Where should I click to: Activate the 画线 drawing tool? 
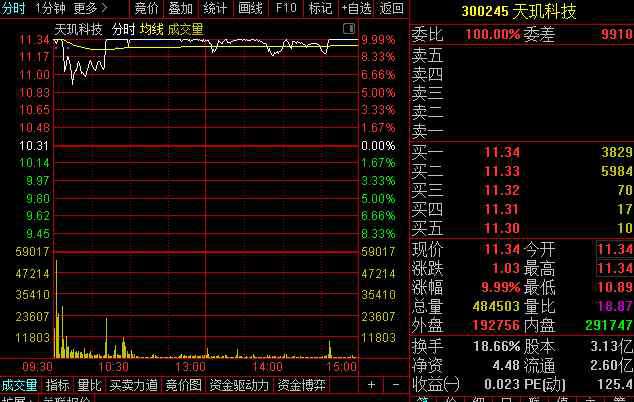250,8
